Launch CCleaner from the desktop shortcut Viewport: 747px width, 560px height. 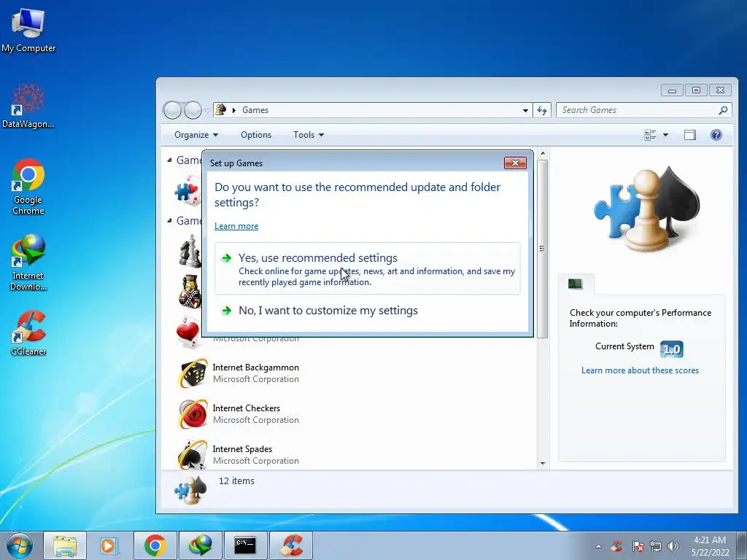(x=28, y=333)
